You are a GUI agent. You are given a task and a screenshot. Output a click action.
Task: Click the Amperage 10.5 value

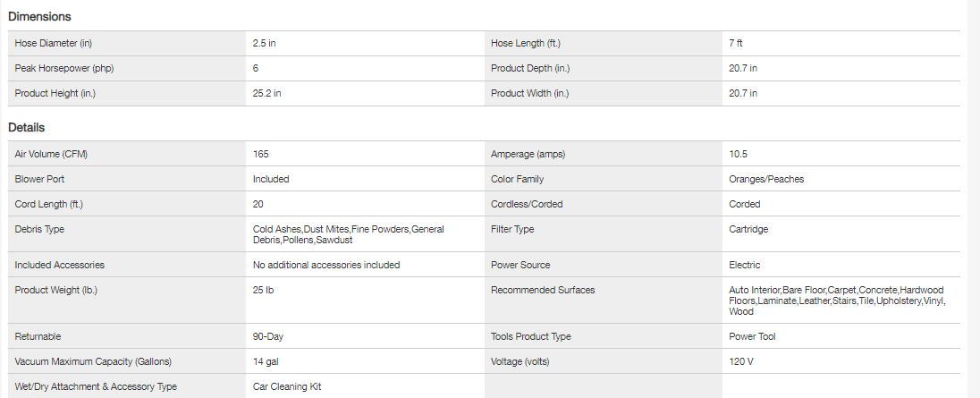click(x=738, y=154)
